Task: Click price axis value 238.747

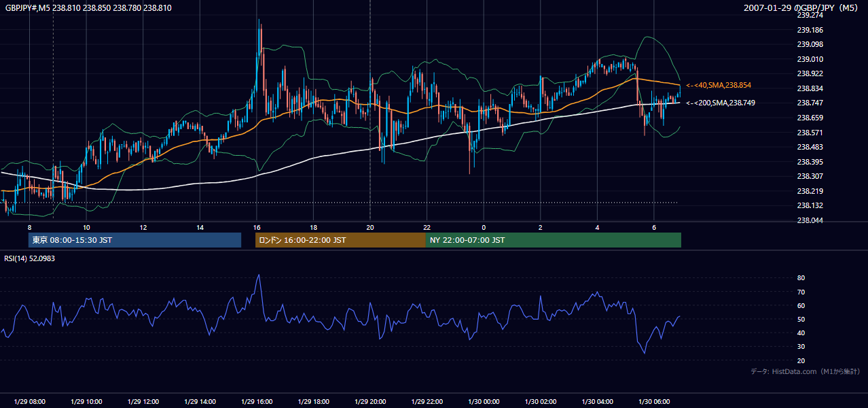Action: tap(810, 103)
